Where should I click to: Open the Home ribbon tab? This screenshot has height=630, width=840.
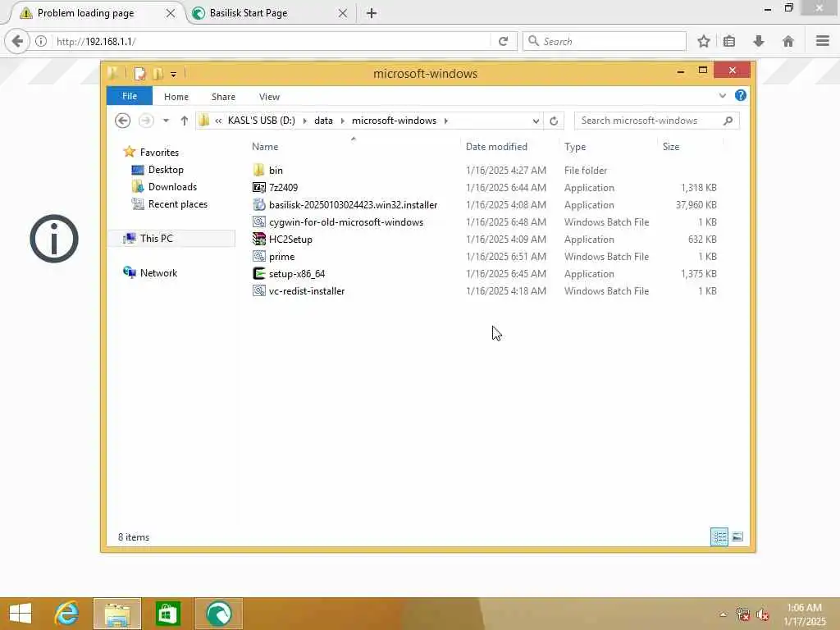(176, 97)
